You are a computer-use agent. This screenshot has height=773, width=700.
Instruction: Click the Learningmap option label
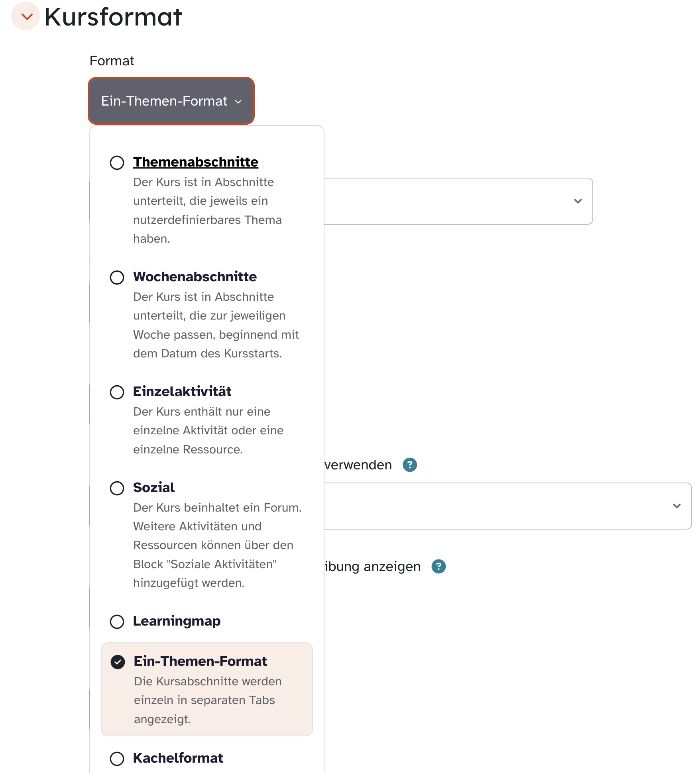coord(177,621)
